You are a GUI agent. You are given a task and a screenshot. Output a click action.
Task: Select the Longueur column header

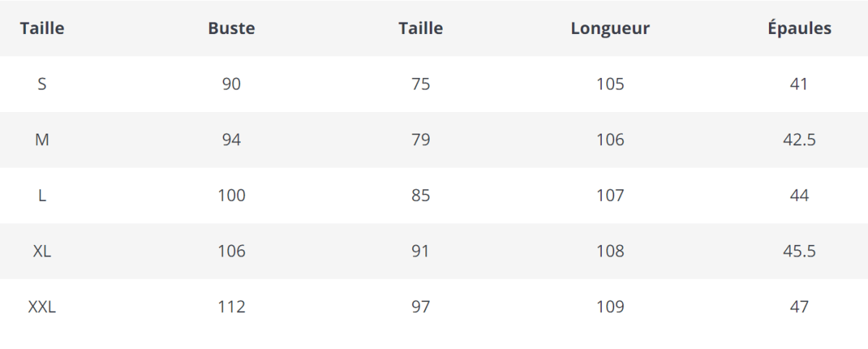[610, 29]
